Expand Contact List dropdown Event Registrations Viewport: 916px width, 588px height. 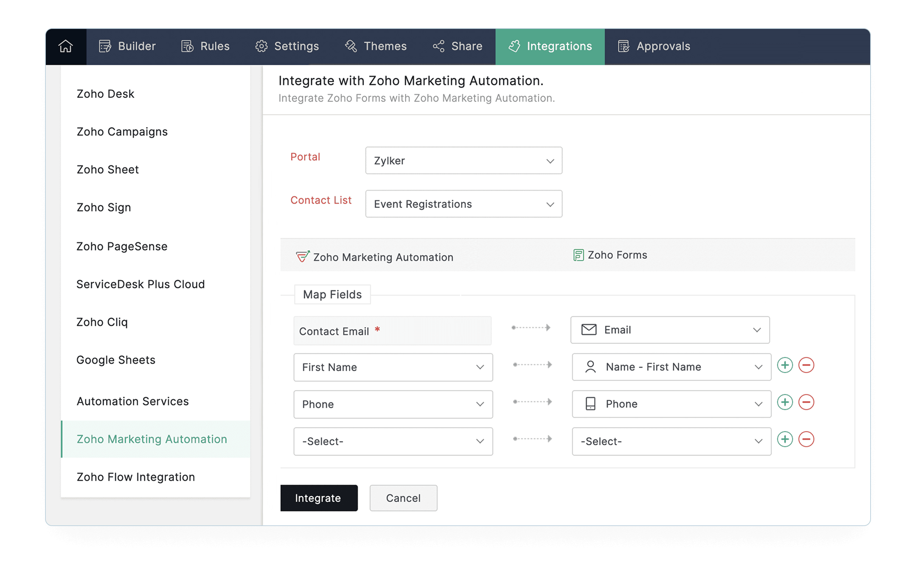tap(464, 204)
